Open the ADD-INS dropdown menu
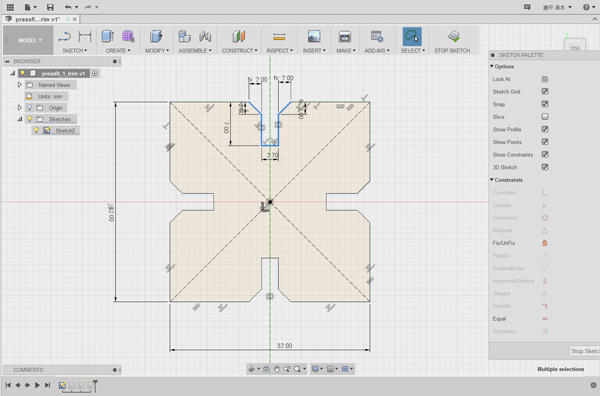 click(377, 51)
